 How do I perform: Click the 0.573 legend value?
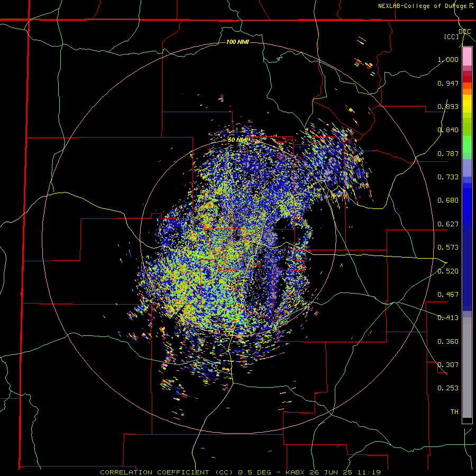(x=448, y=248)
